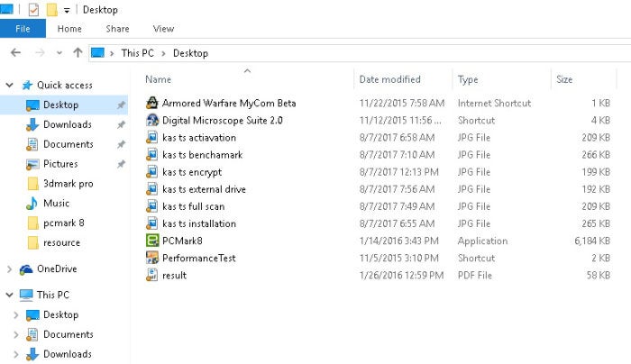Image resolution: width=631 pixels, height=364 pixels.
Task: Select the result PDF file icon
Action: click(152, 275)
